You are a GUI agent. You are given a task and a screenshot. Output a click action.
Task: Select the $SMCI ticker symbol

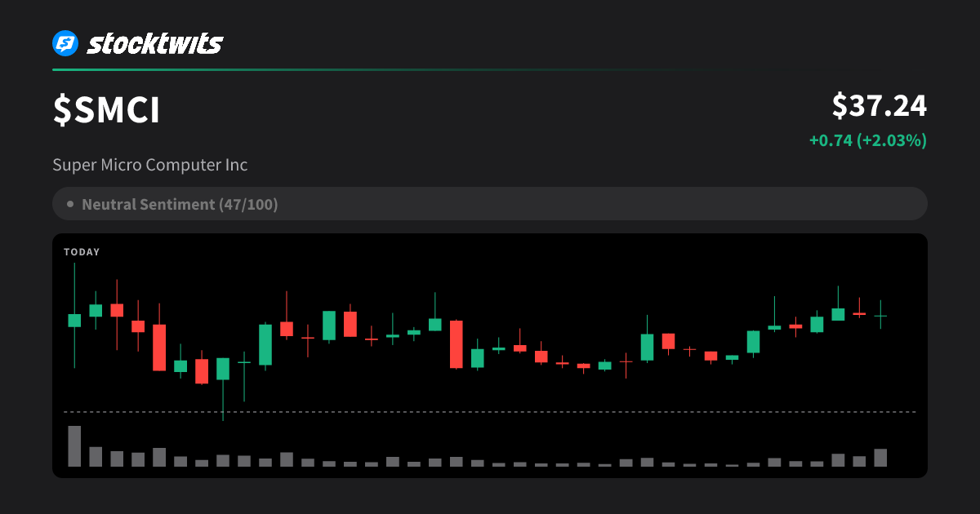pyautogui.click(x=106, y=111)
